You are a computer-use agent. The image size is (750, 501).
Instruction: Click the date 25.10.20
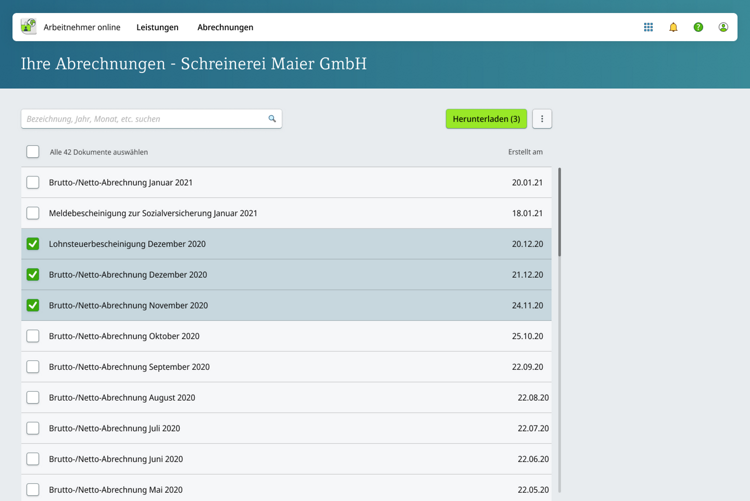(x=527, y=336)
